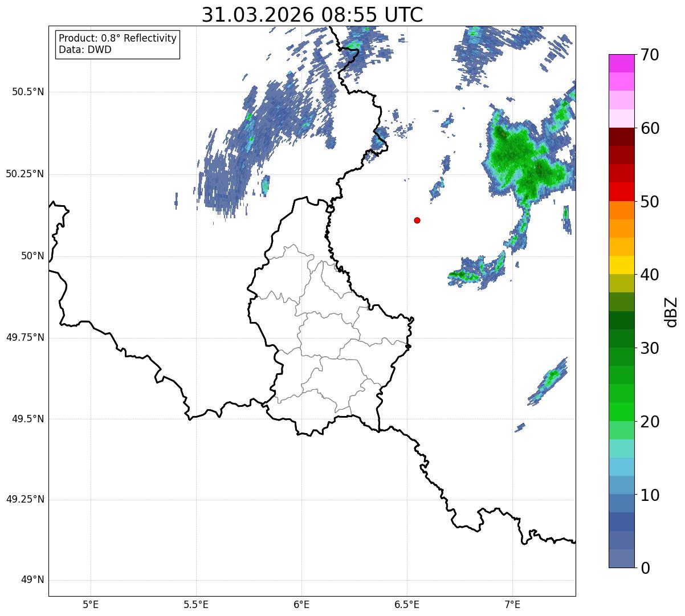Click the dBZ colorbar label
The image size is (685, 616).
click(x=671, y=312)
